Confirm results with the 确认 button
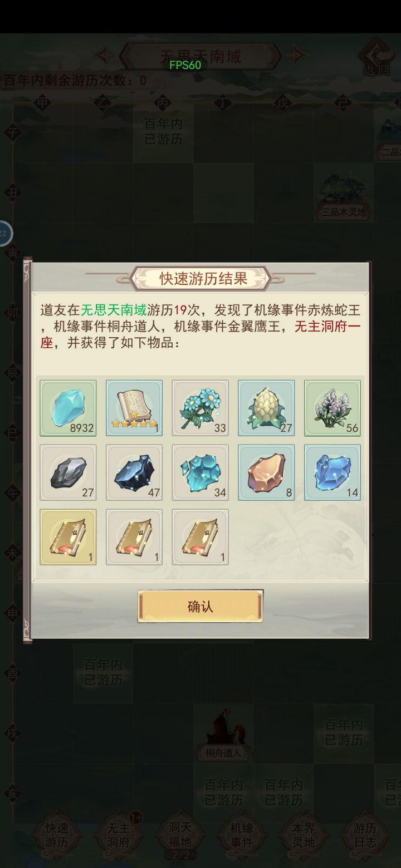This screenshot has height=868, width=401. click(x=200, y=606)
